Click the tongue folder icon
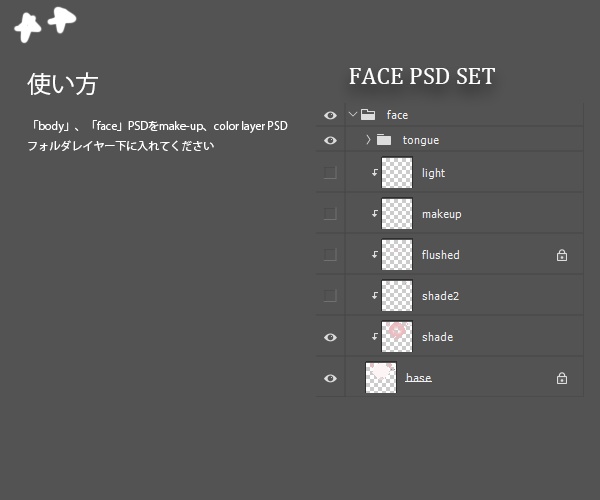The height and width of the screenshot is (500, 600). pos(384,140)
